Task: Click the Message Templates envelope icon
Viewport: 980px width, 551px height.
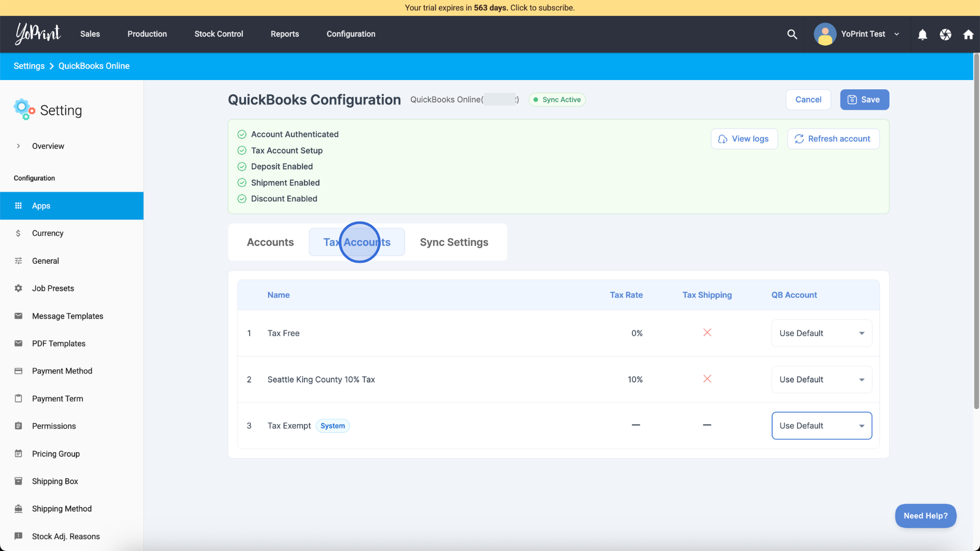Action: (18, 316)
